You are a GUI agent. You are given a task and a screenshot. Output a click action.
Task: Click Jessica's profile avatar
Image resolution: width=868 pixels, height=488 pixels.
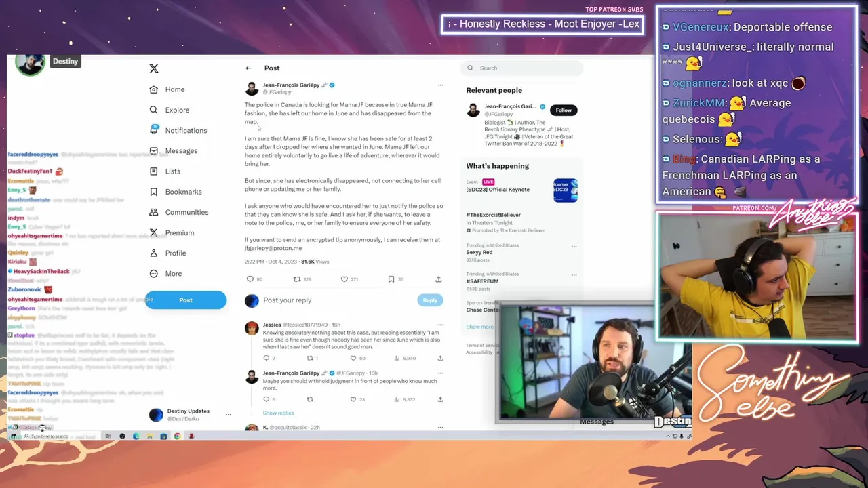(252, 329)
